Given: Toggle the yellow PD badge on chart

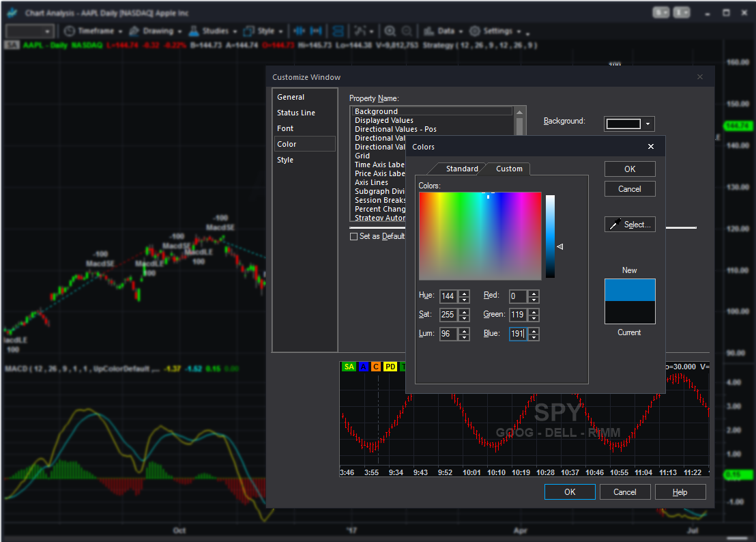Looking at the screenshot, I should click(x=390, y=367).
